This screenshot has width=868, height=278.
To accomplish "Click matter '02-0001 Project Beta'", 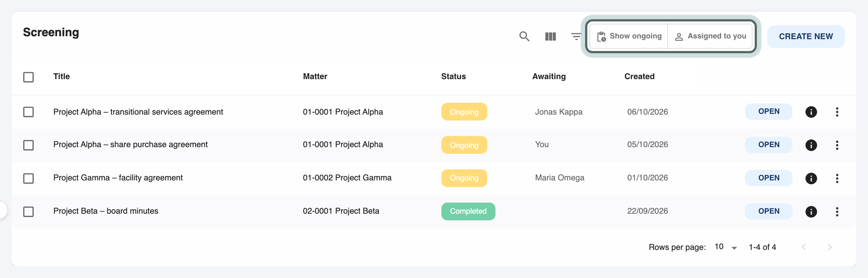I will tap(341, 211).
